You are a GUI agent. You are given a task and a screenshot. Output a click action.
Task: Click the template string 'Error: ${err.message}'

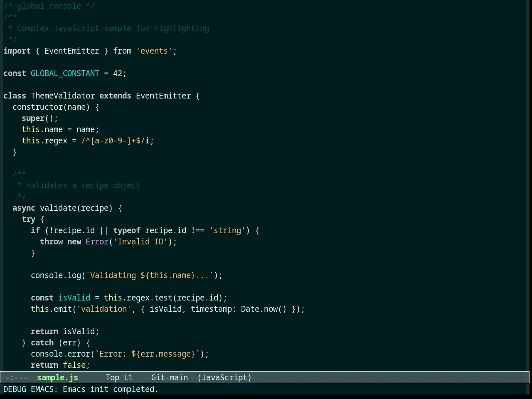coord(147,354)
